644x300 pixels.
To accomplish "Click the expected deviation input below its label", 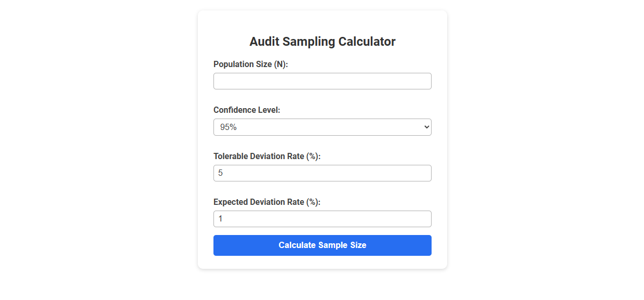I will (x=322, y=218).
